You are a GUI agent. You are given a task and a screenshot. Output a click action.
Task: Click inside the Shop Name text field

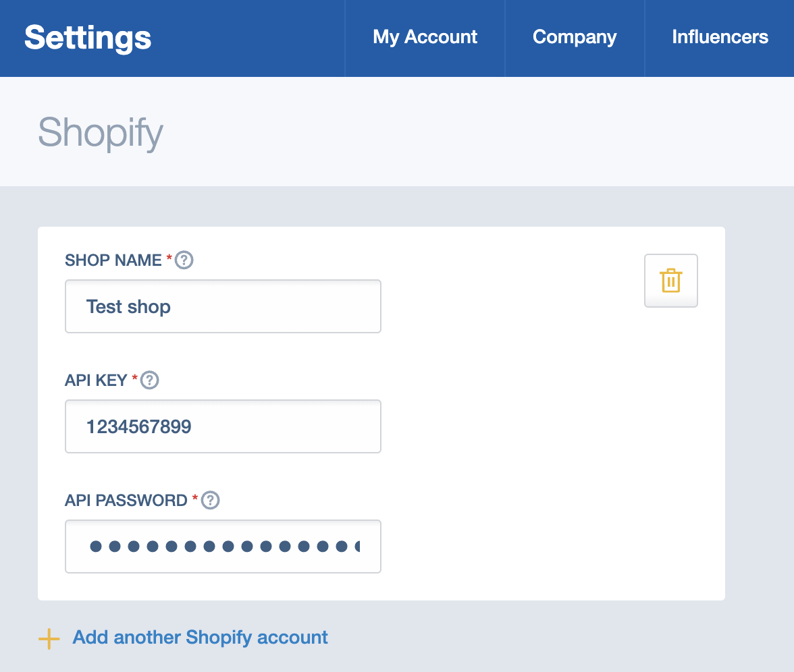tap(223, 306)
